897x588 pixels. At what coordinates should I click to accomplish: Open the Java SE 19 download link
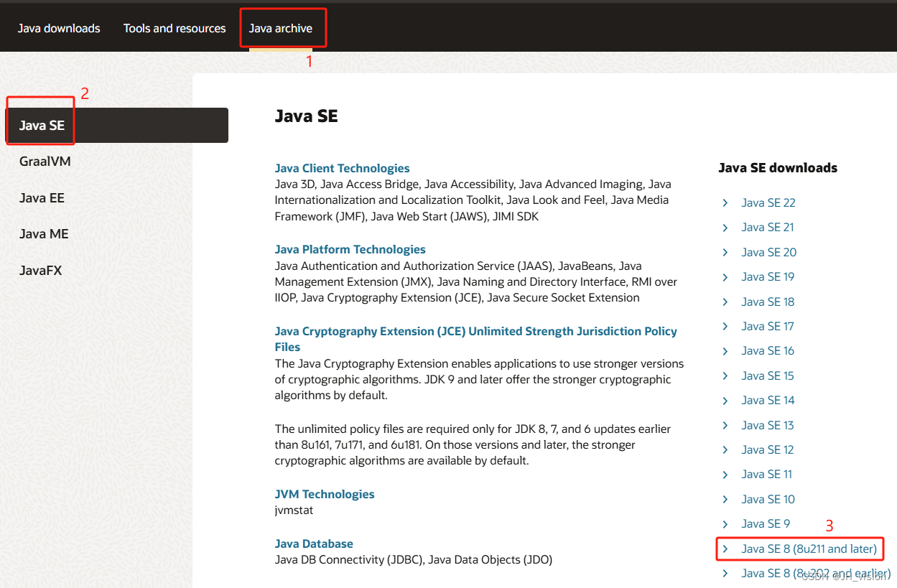tap(768, 277)
